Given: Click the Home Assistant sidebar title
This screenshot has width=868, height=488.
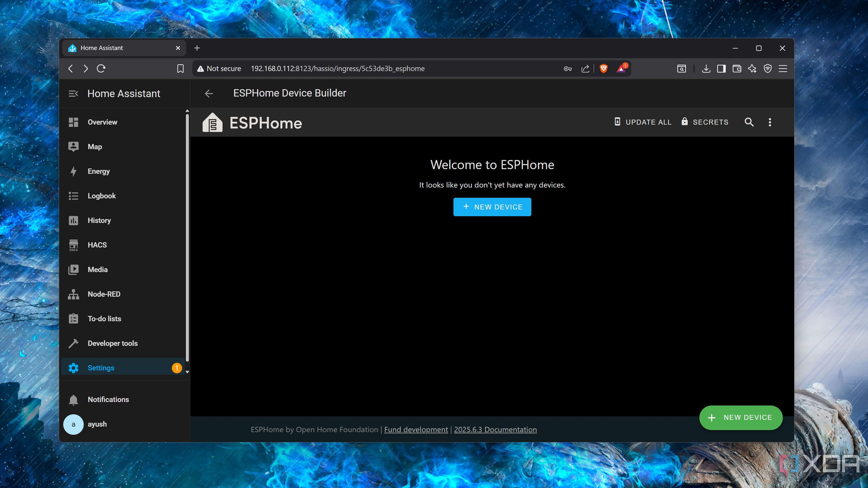Looking at the screenshot, I should (124, 94).
